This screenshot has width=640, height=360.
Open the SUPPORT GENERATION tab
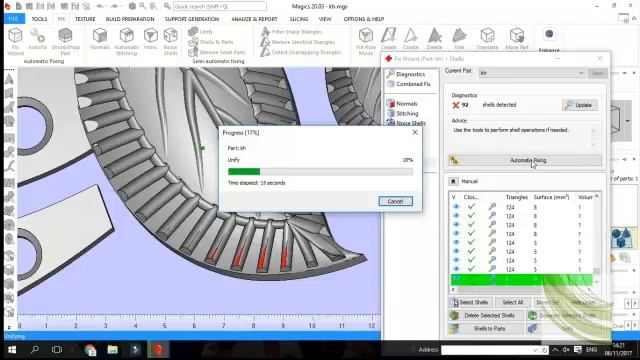point(192,19)
